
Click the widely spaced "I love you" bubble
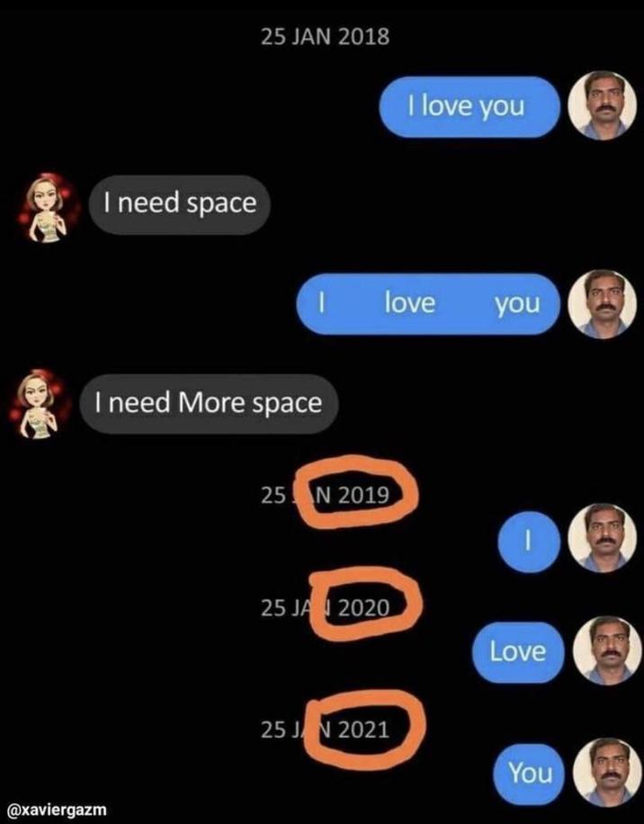coord(428,304)
